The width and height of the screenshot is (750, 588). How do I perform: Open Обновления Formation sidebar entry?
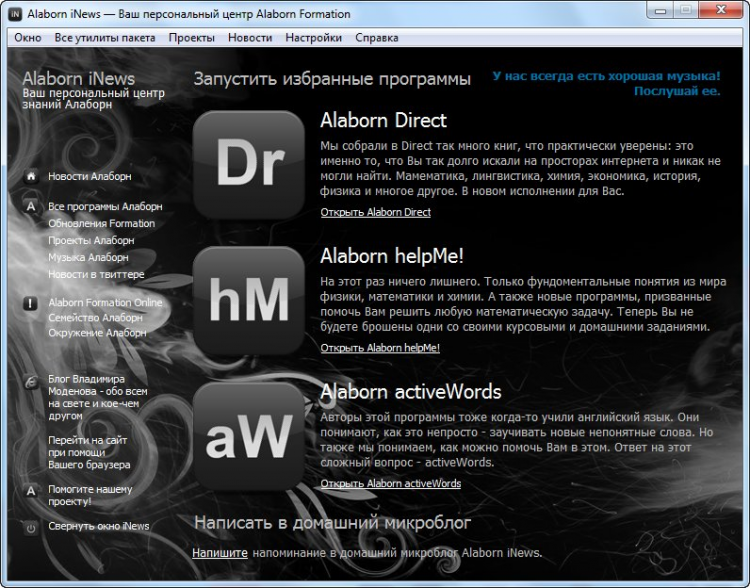coord(101,223)
